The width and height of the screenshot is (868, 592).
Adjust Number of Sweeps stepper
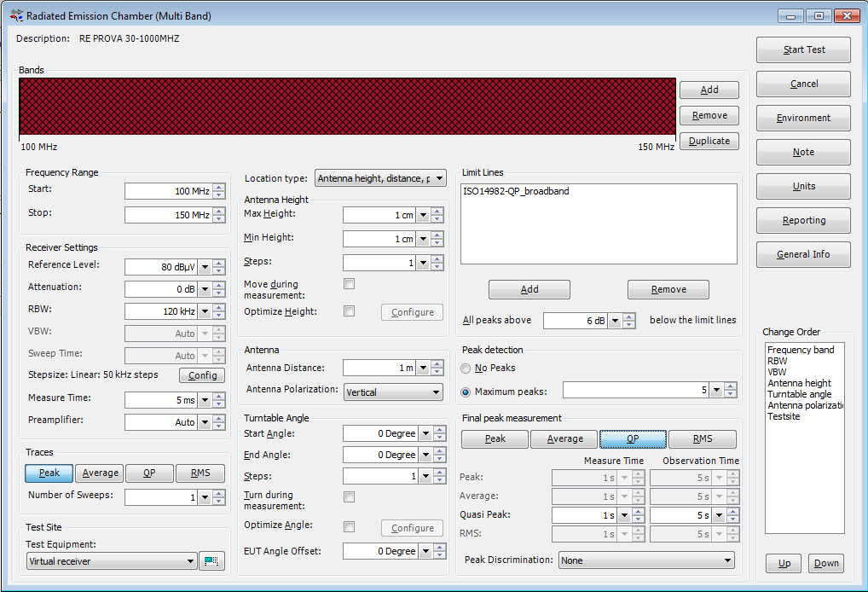(x=219, y=497)
